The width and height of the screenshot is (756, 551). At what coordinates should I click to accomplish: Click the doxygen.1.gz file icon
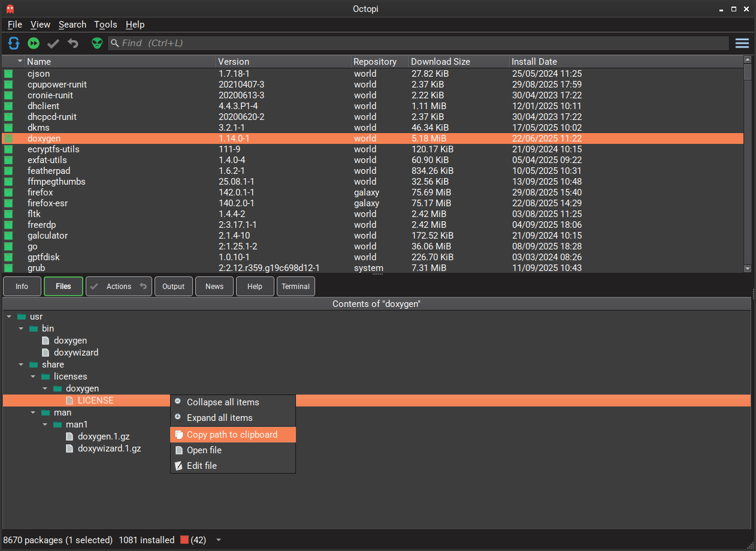[x=69, y=436]
